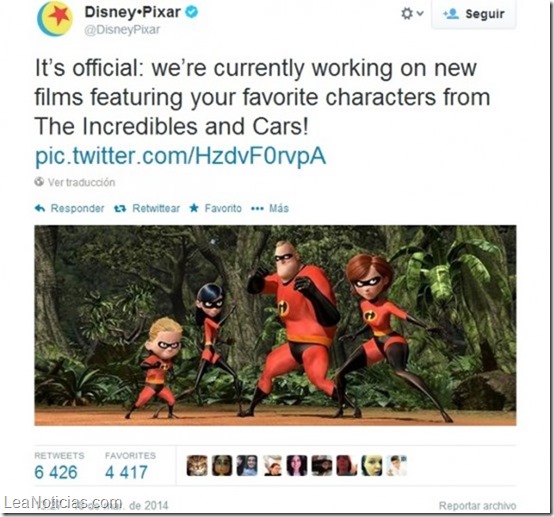Show translation via Ver traducción

(82, 182)
